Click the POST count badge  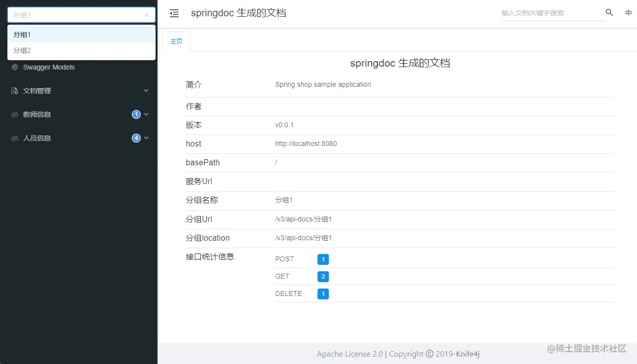tap(323, 259)
